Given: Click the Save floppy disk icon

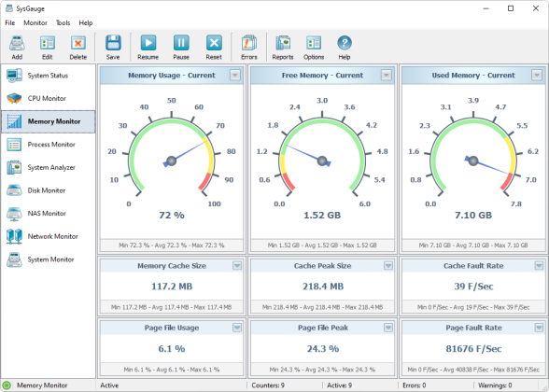Looking at the screenshot, I should (113, 43).
